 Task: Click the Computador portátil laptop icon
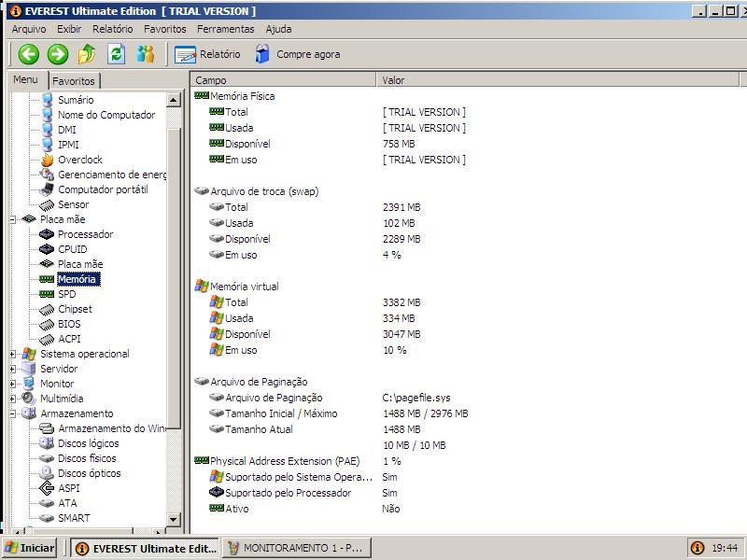click(47, 189)
